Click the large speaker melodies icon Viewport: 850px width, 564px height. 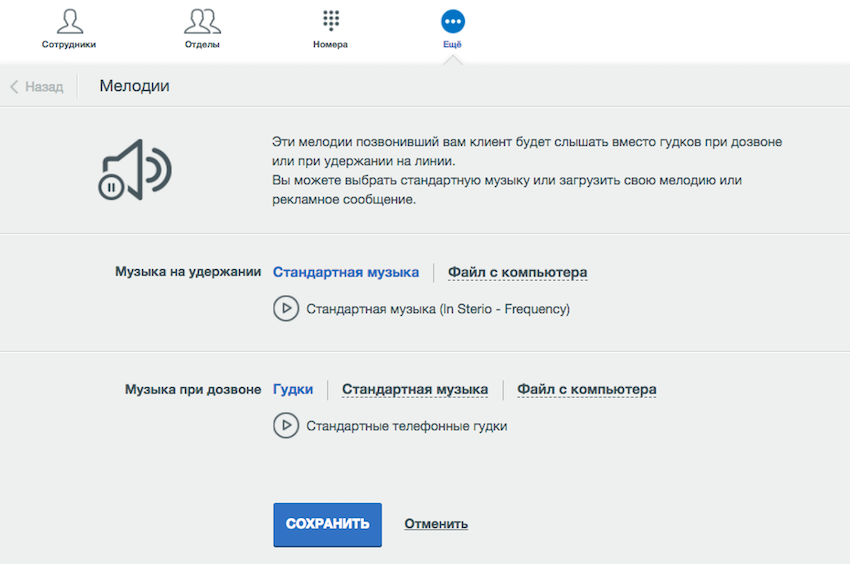(x=135, y=170)
